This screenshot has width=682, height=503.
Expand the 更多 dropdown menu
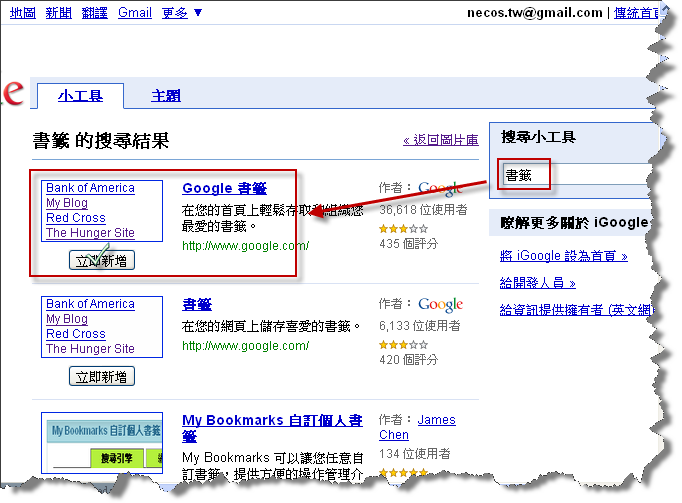pyautogui.click(x=181, y=13)
